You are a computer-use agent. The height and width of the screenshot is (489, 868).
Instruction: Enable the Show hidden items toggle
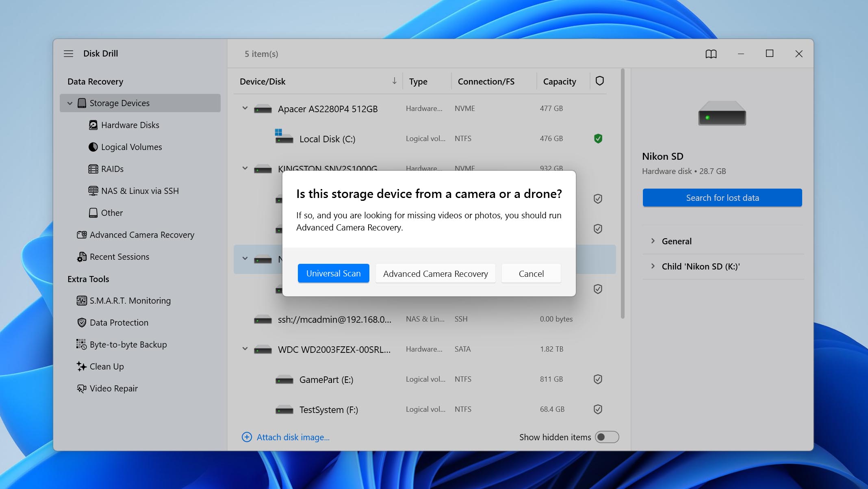607,437
